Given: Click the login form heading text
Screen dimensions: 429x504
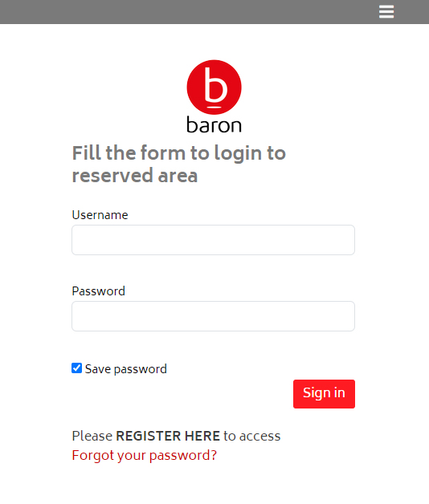Looking at the screenshot, I should click(179, 164).
